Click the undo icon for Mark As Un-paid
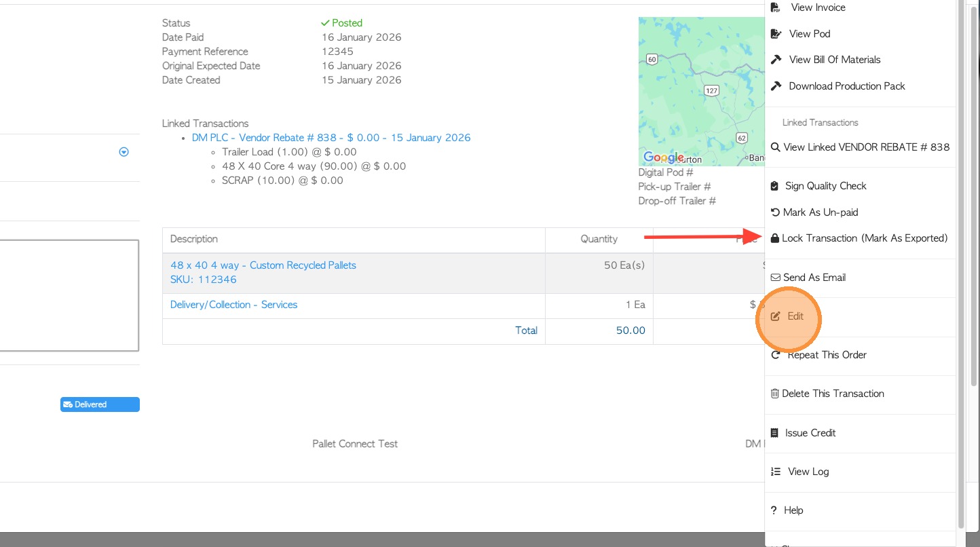980x547 pixels. (x=775, y=212)
